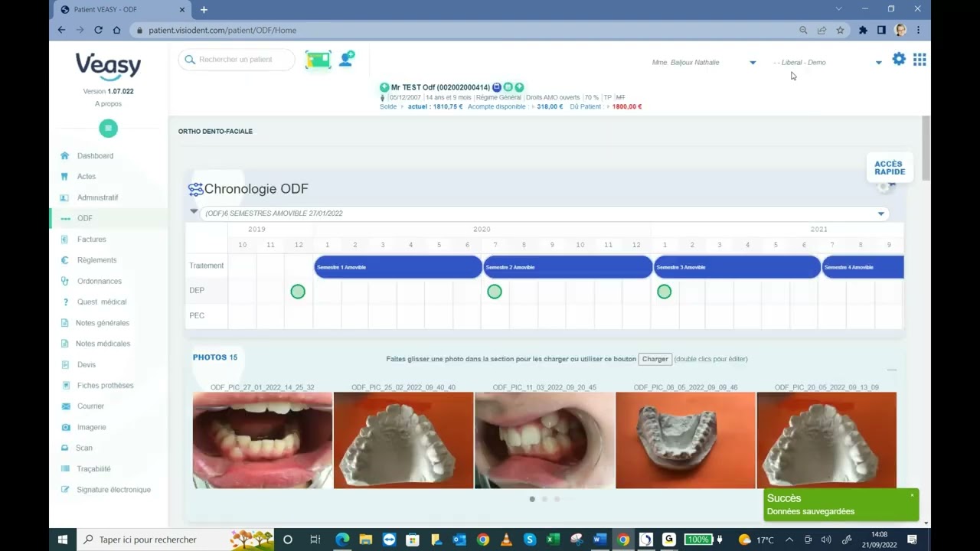Open photo ODF_PIC_11_03_2022_09_20_45

click(544, 440)
